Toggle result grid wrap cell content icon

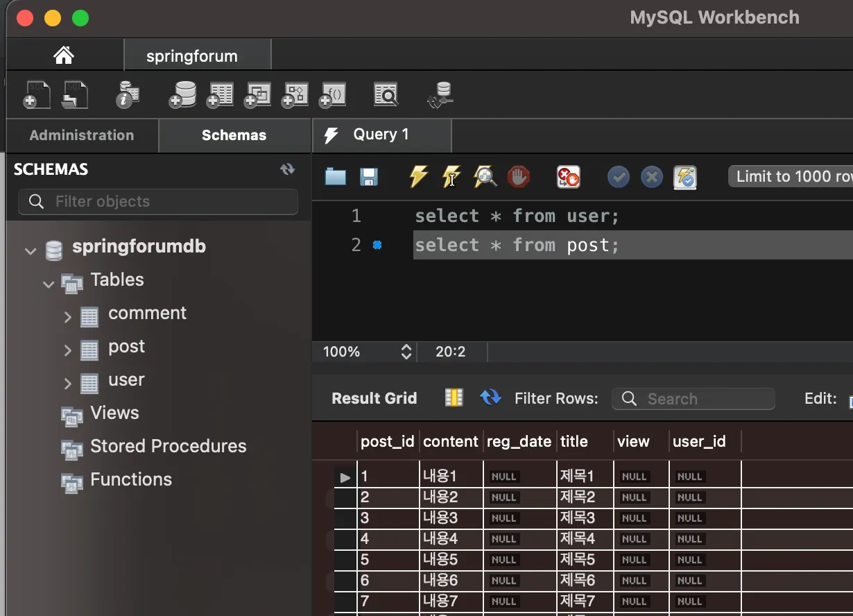pyautogui.click(x=454, y=397)
